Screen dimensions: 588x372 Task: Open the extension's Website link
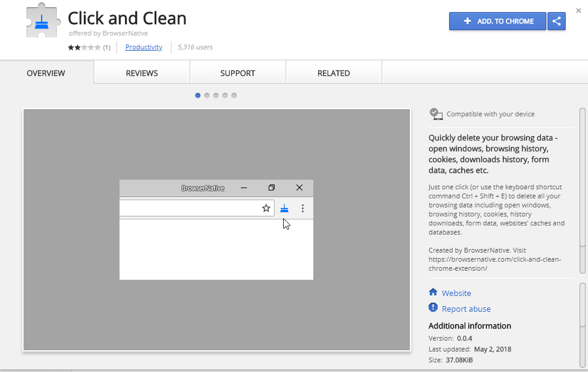(x=456, y=293)
